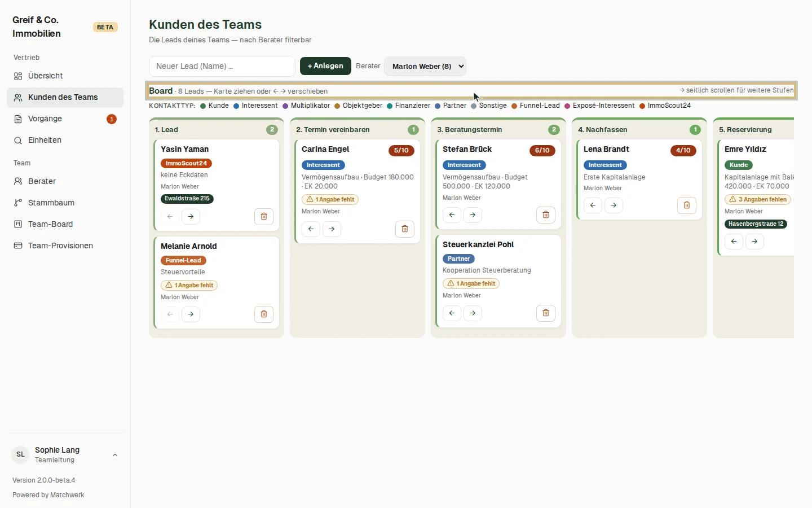Click the Funnel-Lead badge on Melanie Arnold
Screen dimensions: 812x508
click(x=183, y=261)
